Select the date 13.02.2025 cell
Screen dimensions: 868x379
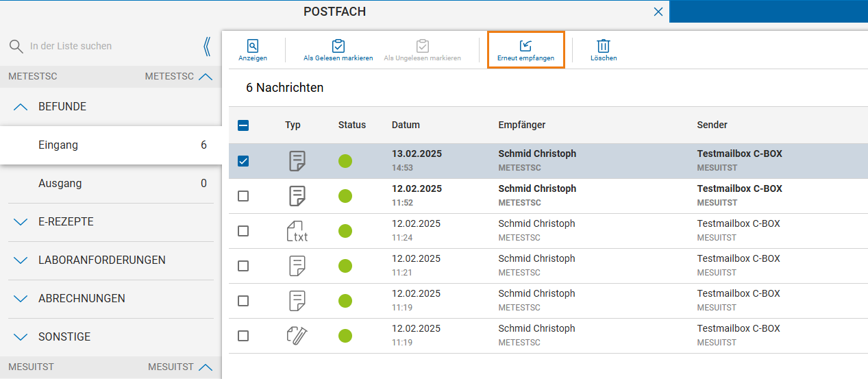coord(417,154)
